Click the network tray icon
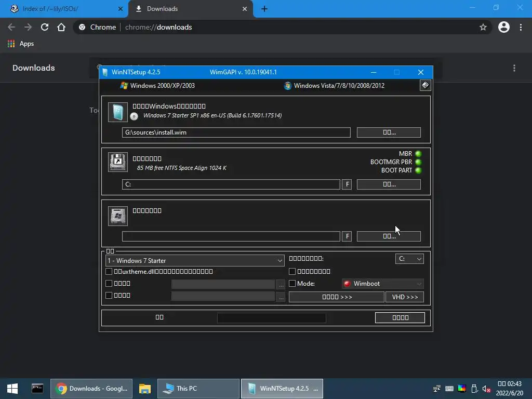The width and height of the screenshot is (532, 399). tap(437, 389)
